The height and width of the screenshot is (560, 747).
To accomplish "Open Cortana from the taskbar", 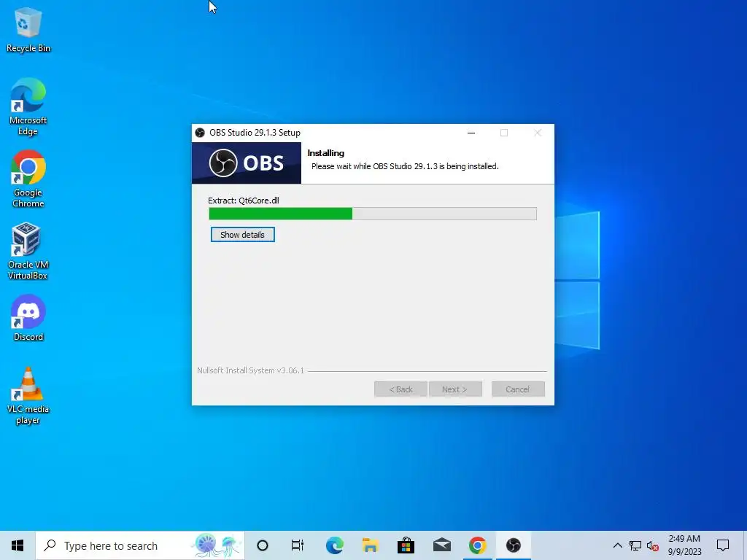I will coord(263,545).
